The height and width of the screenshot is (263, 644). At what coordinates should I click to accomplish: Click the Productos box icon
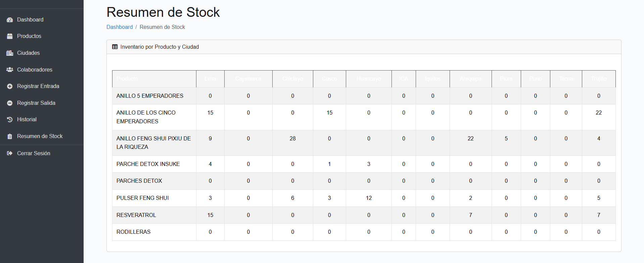click(x=10, y=36)
